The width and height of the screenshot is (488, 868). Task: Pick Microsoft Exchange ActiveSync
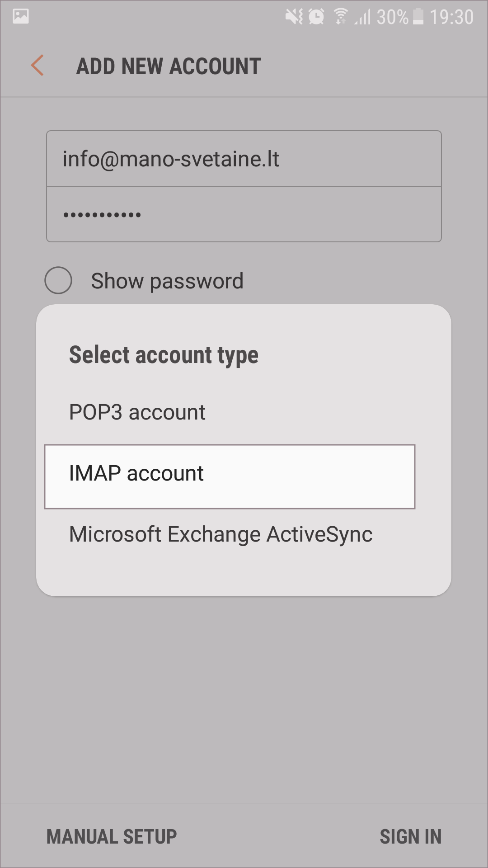click(221, 534)
